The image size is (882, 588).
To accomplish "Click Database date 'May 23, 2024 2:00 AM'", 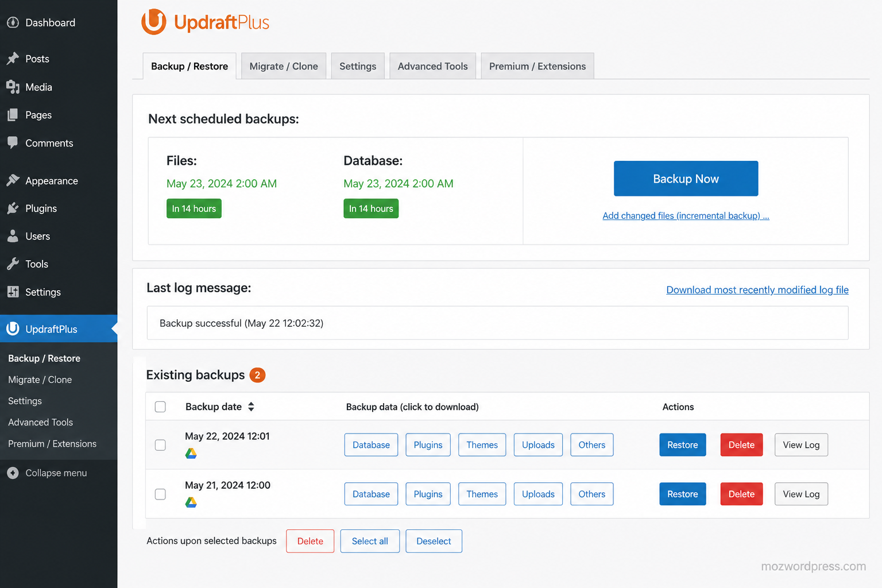I will coord(399,184).
